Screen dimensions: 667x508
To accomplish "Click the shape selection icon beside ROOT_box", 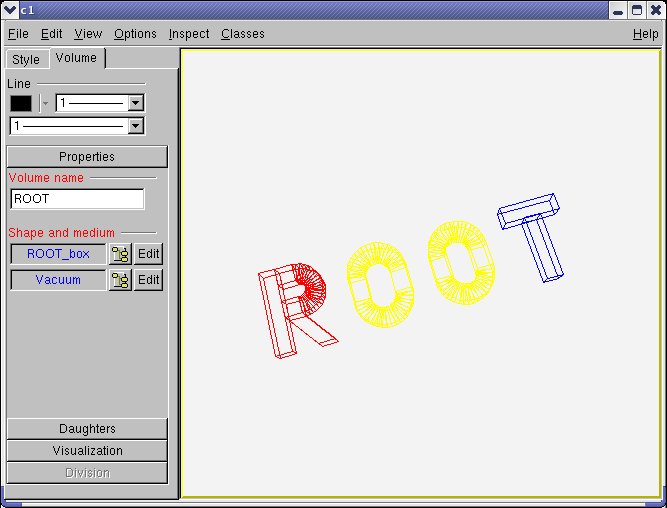I will 120,254.
